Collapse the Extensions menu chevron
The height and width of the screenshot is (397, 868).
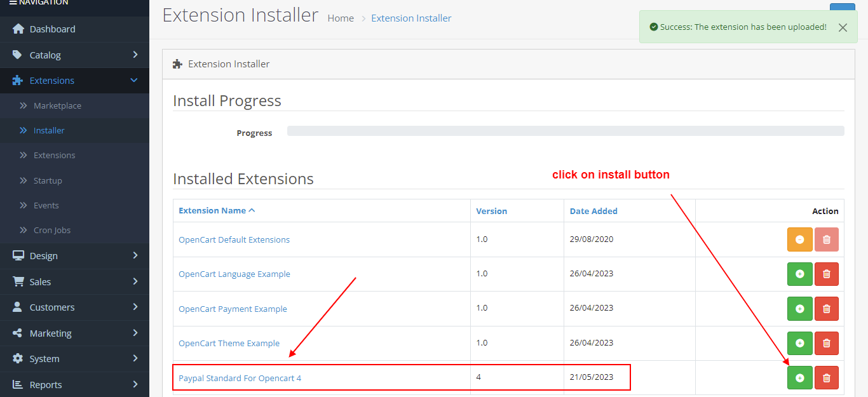tap(134, 81)
